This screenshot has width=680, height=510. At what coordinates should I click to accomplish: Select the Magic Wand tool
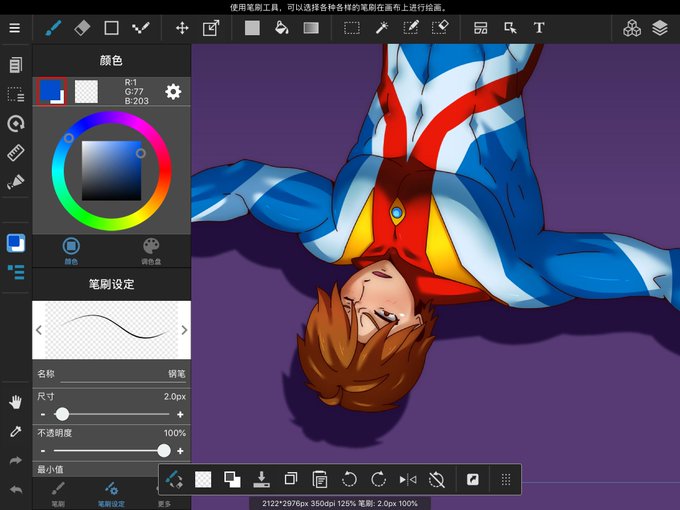click(381, 28)
